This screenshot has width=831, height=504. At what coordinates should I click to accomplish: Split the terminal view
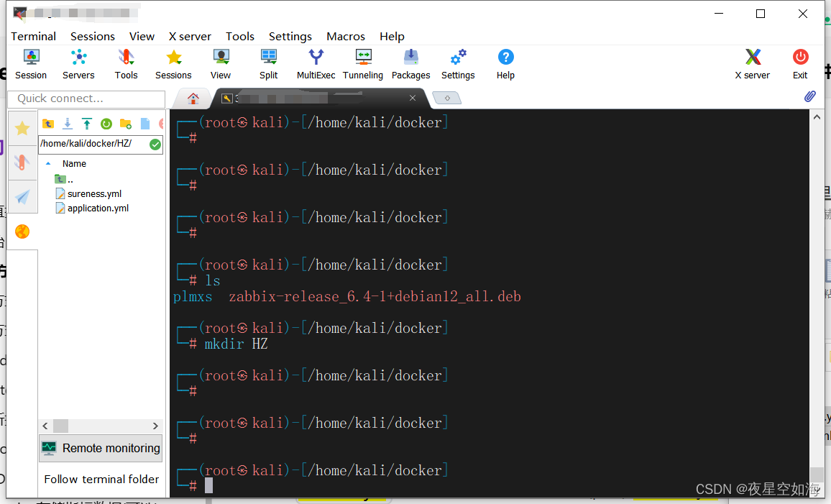click(268, 65)
